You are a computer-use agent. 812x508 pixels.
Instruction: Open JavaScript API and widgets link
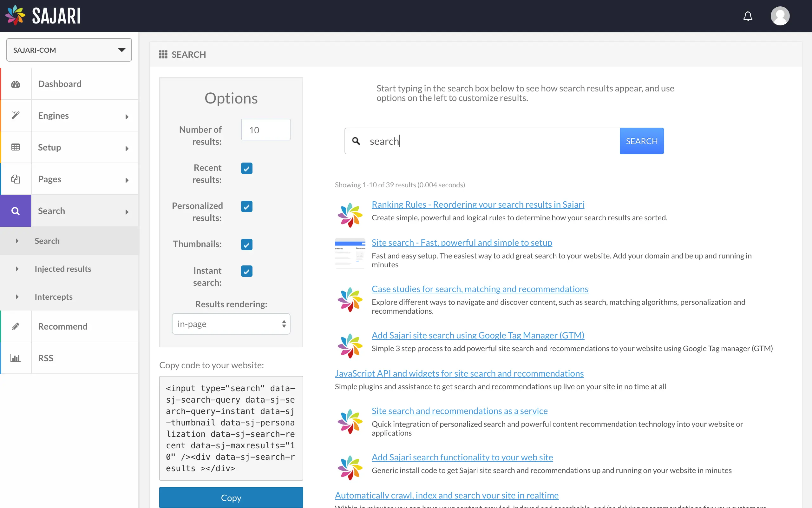[459, 373]
